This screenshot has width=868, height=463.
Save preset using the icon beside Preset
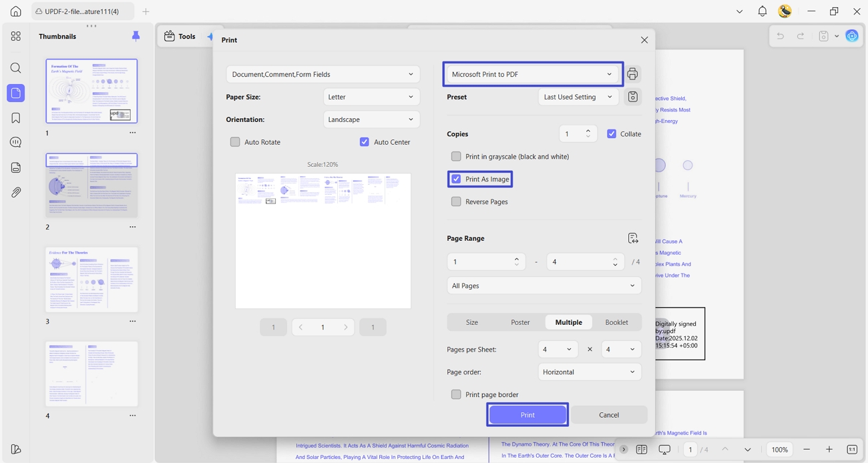632,97
